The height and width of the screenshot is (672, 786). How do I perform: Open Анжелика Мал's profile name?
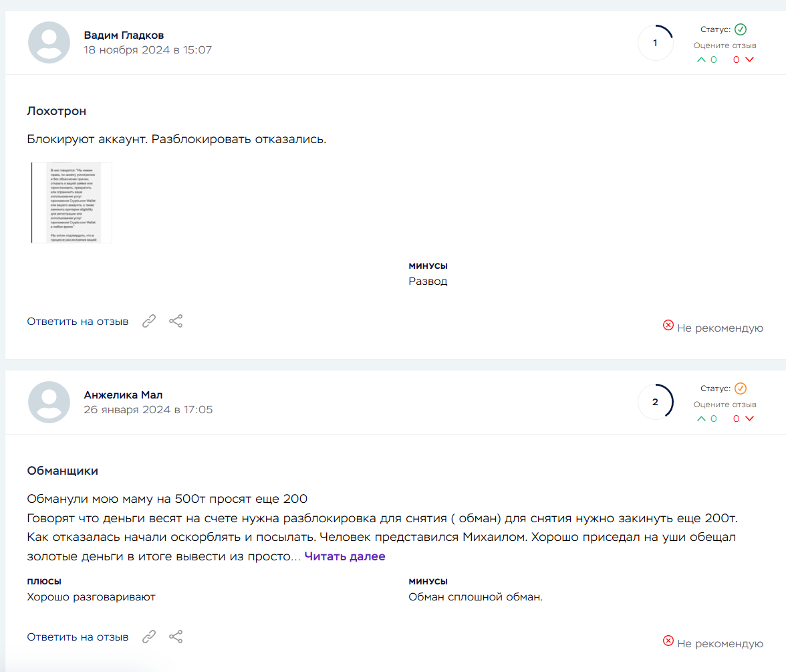(x=123, y=395)
